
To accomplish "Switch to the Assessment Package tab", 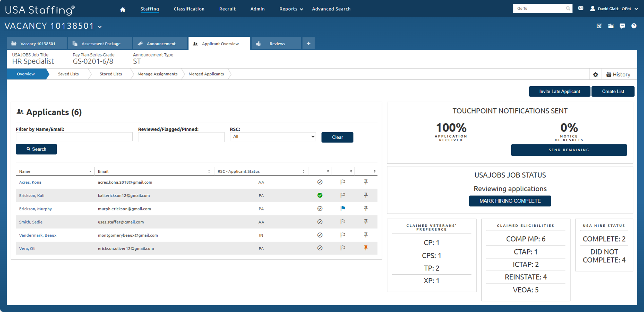I will pyautogui.click(x=100, y=44).
